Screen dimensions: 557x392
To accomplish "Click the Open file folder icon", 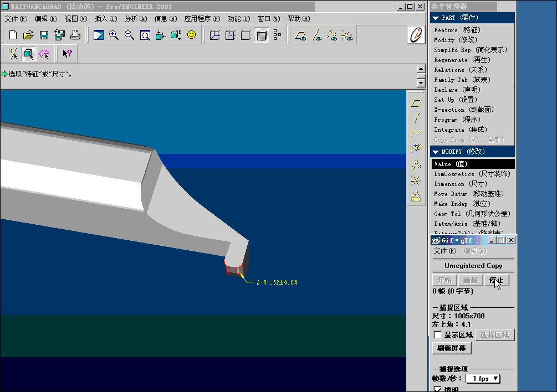I will click(28, 35).
